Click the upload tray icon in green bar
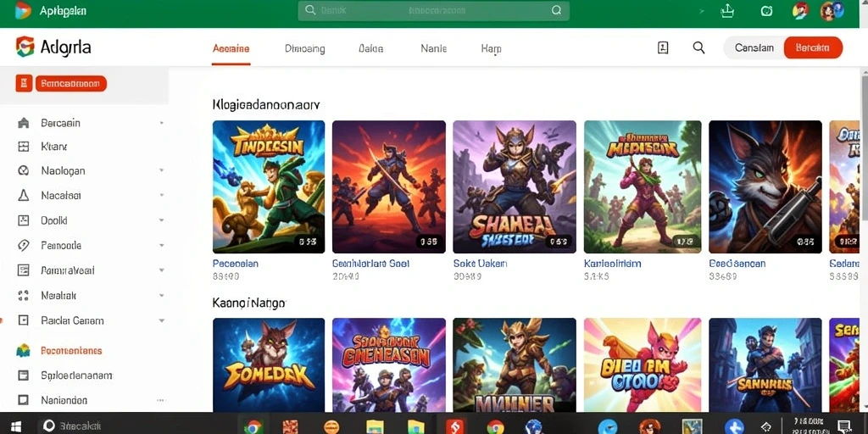 click(727, 10)
